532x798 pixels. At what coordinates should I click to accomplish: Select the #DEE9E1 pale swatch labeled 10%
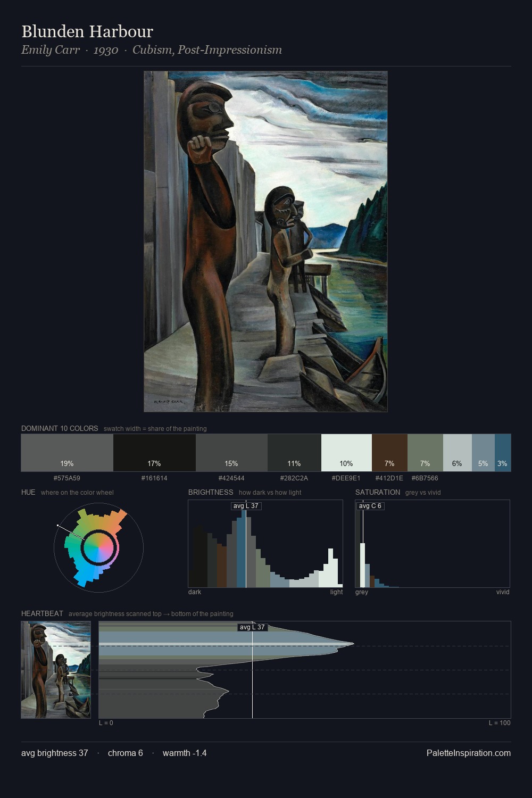click(346, 453)
